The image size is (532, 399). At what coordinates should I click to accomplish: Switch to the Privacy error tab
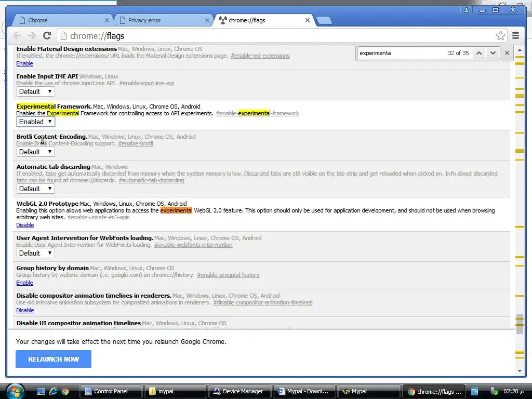point(163,20)
